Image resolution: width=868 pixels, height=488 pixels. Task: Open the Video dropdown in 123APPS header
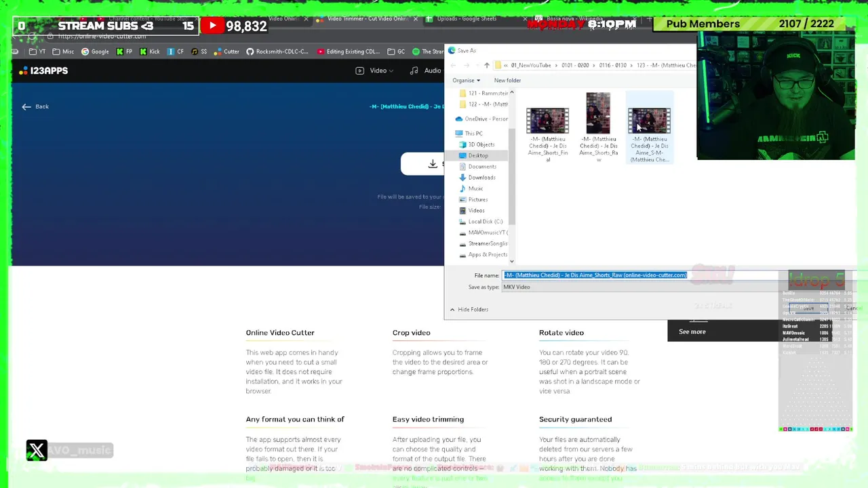click(x=374, y=70)
